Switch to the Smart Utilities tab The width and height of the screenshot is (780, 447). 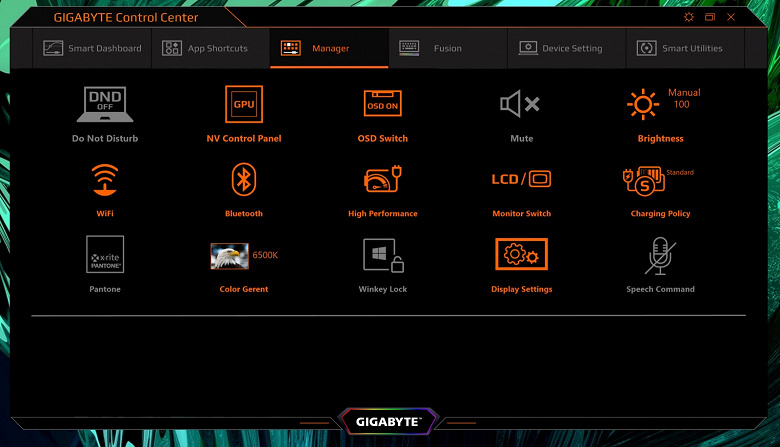(685, 48)
